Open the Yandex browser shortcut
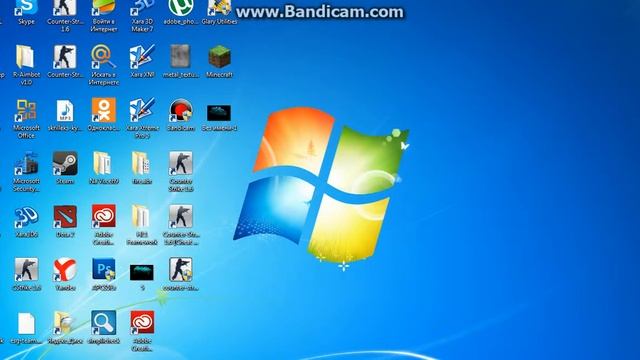The width and height of the screenshot is (640, 360). pyautogui.click(x=65, y=274)
